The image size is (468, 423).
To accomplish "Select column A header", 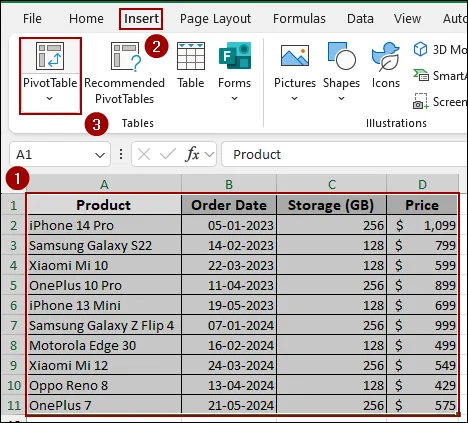I will tap(104, 184).
